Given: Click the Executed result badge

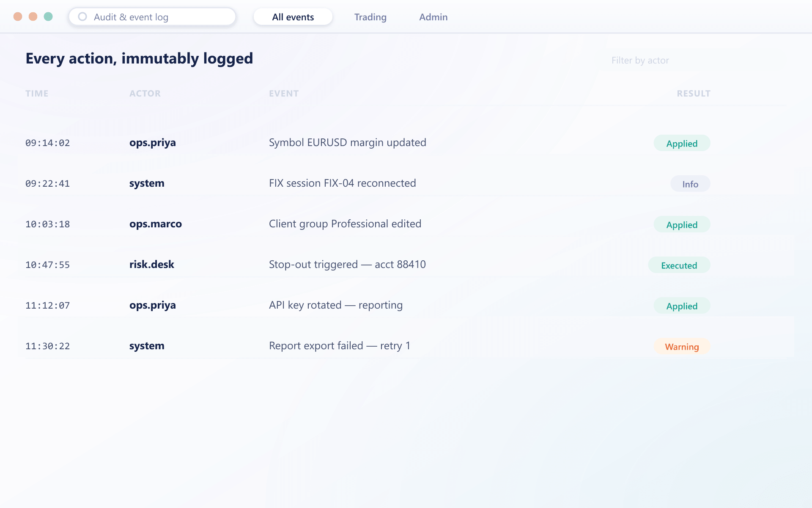Looking at the screenshot, I should point(679,265).
